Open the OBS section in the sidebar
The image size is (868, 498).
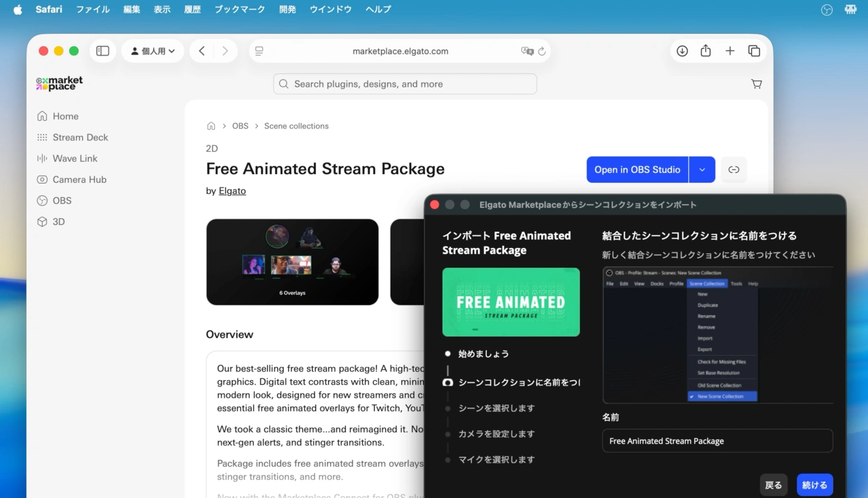click(x=60, y=200)
